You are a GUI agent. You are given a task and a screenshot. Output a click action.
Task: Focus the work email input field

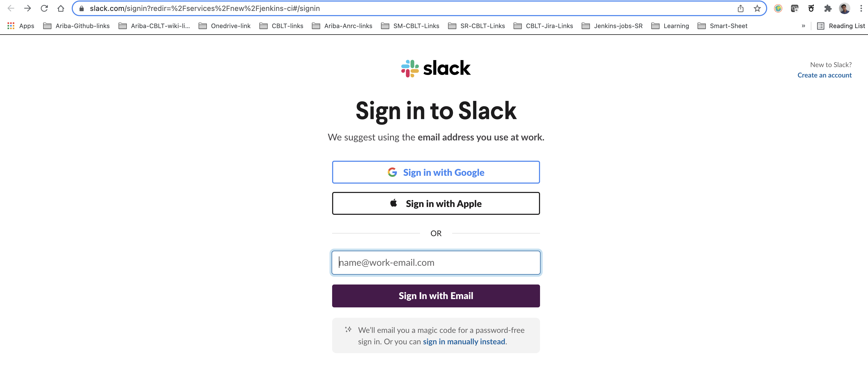436,262
